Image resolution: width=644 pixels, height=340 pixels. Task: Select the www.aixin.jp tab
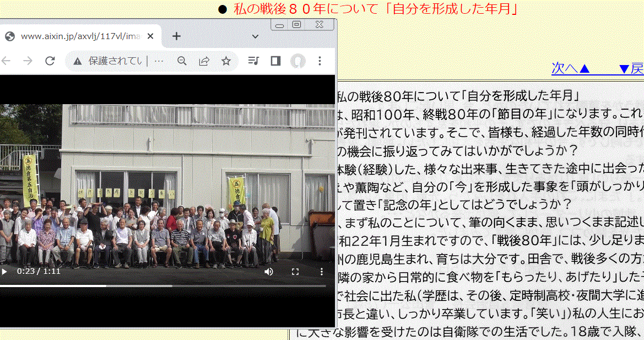pyautogui.click(x=77, y=36)
